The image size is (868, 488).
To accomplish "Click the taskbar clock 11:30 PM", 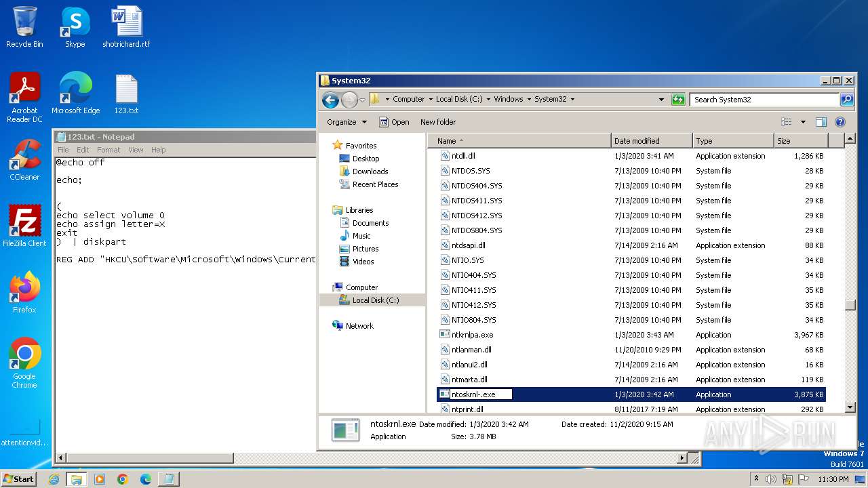I will click(833, 479).
